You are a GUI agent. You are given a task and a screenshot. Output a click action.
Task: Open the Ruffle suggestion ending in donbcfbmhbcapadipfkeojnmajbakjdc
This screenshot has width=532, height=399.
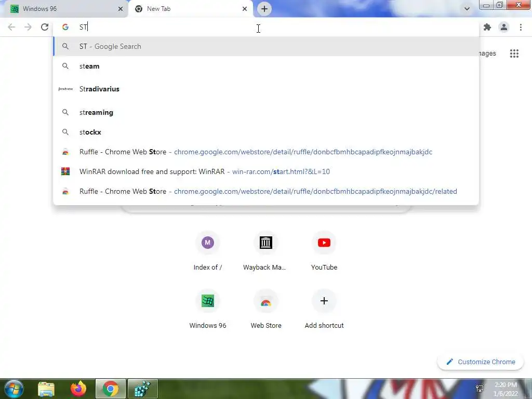coord(266,152)
